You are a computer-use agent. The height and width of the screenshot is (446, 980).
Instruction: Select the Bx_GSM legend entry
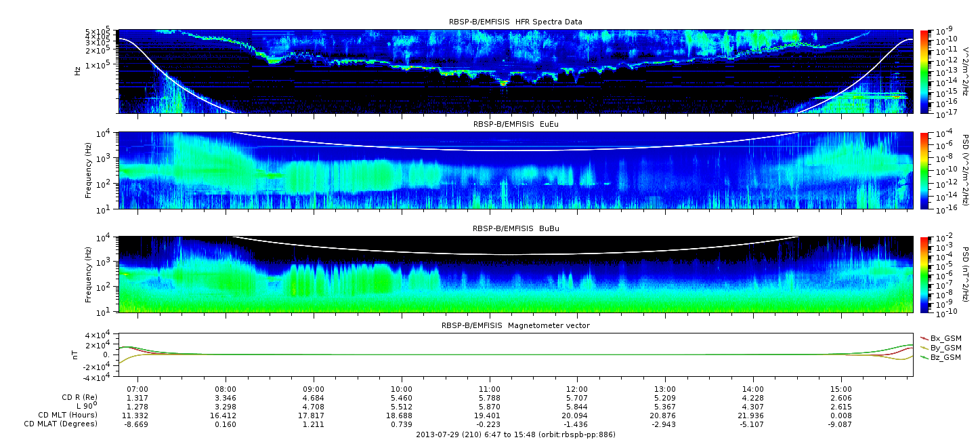coord(941,338)
